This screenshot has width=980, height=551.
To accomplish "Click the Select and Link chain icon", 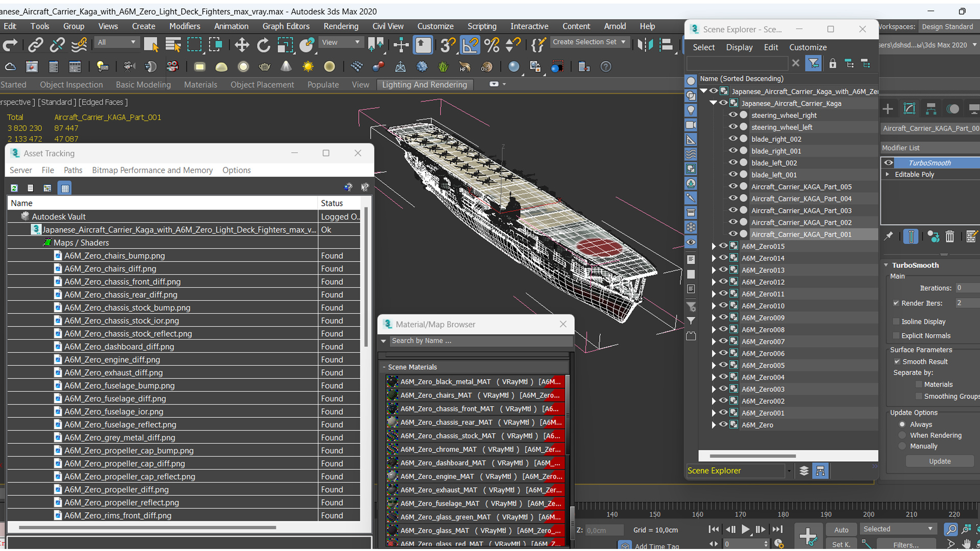I will click(35, 45).
